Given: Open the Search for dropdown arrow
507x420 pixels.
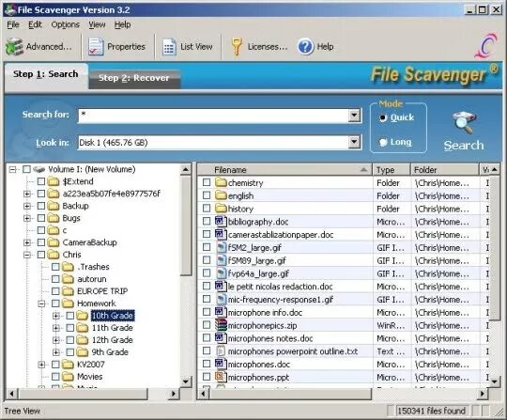Looking at the screenshot, I should pyautogui.click(x=354, y=116).
